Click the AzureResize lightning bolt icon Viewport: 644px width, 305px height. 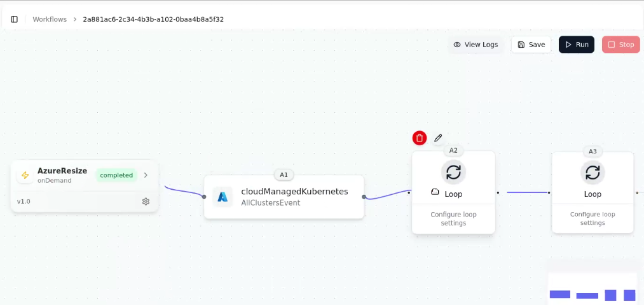[x=25, y=175]
